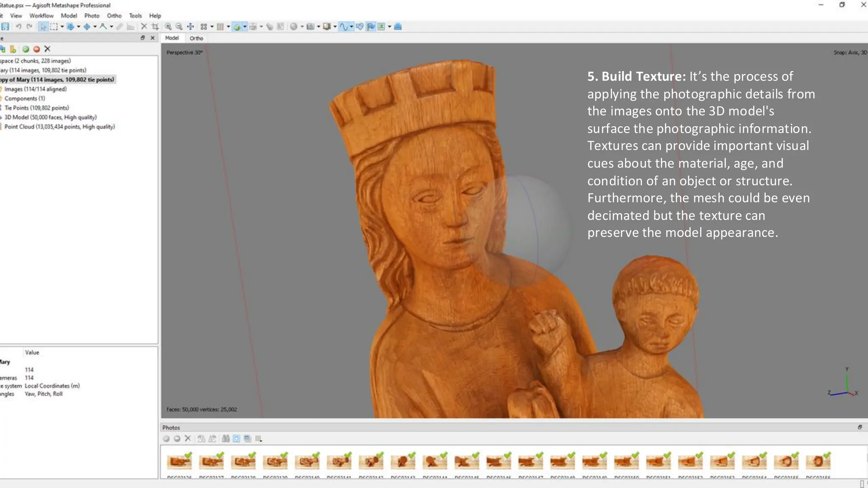
Task: Open the View menu
Action: pyautogui.click(x=16, y=16)
